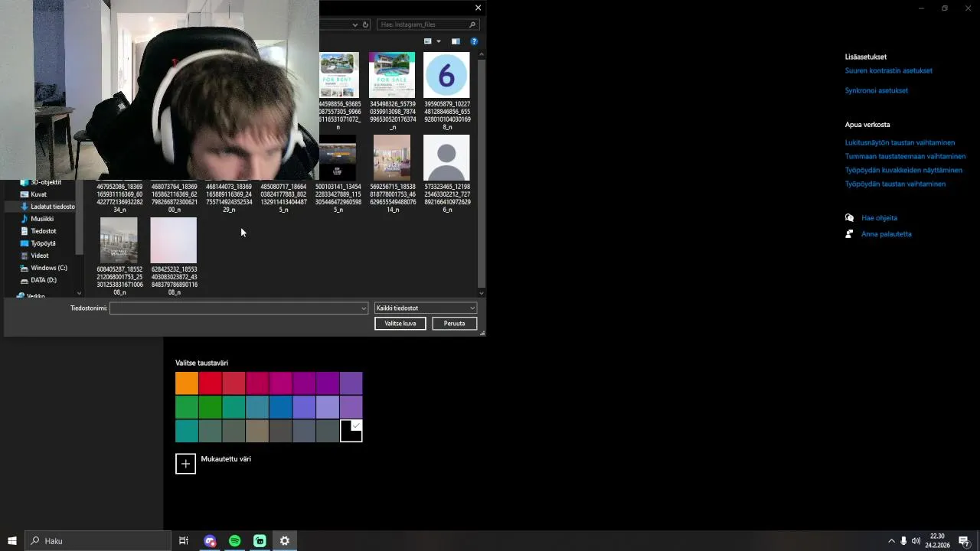This screenshot has height=551, width=980.
Task: Open Tummaan taustateemaan vaihtaminen help link
Action: pos(905,156)
